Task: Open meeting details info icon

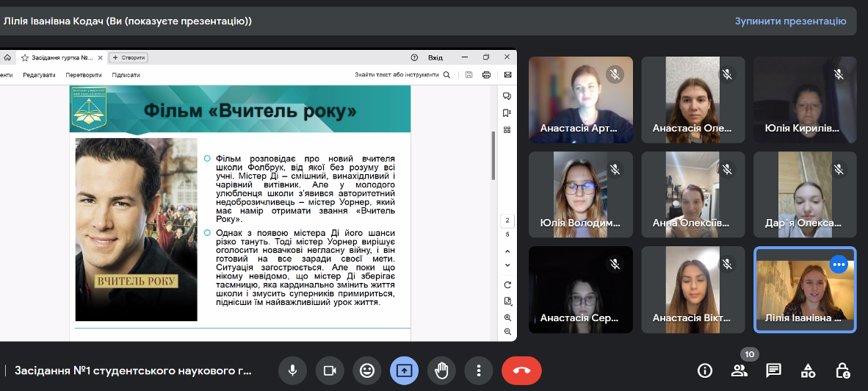Action: coord(705,370)
